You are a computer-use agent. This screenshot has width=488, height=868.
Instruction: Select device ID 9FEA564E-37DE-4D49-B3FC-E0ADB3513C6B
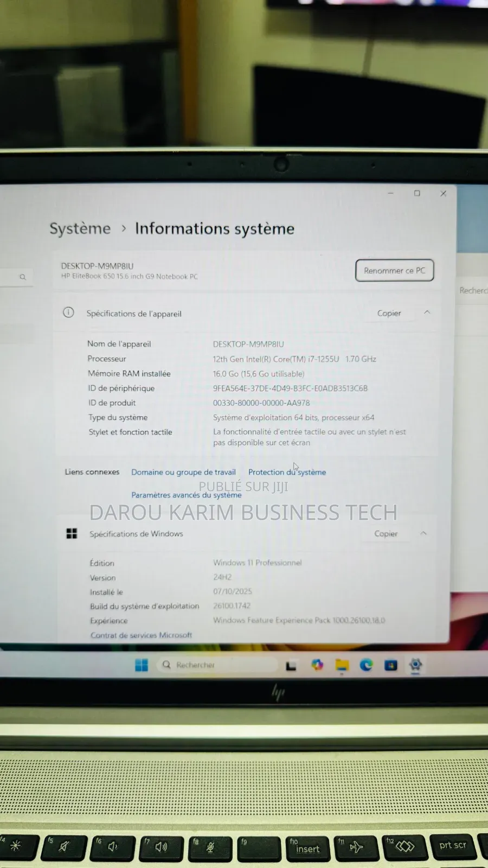(290, 388)
